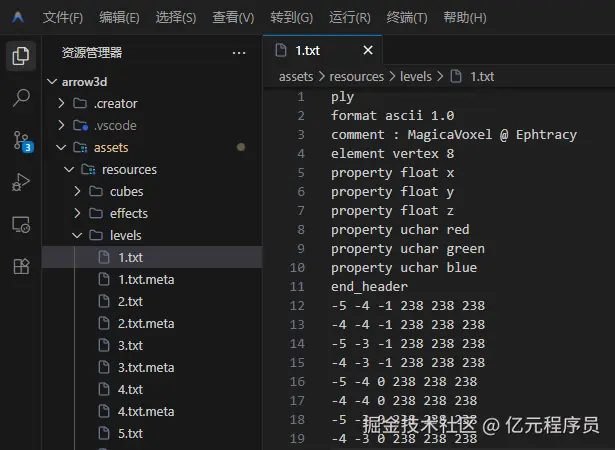Image resolution: width=615 pixels, height=450 pixels.
Task: Click the levels breadcrumb segment
Action: point(416,77)
